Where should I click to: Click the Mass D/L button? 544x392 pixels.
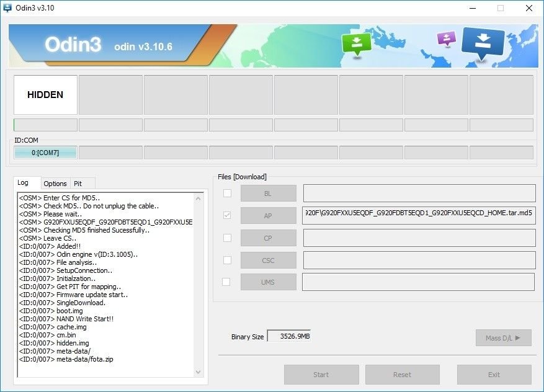click(504, 338)
